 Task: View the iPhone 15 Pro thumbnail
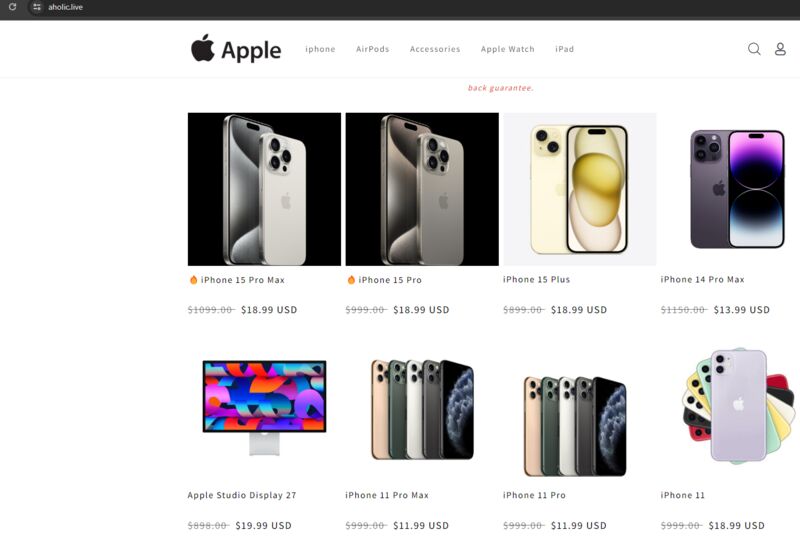[422, 189]
